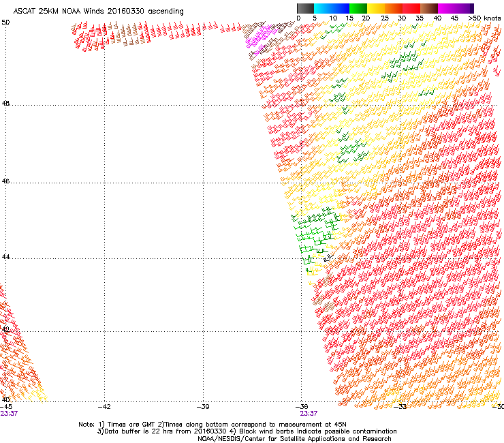This screenshot has height=443, width=504.
Task: Click the '23:37' time stamp below -36
Action: coord(309,414)
